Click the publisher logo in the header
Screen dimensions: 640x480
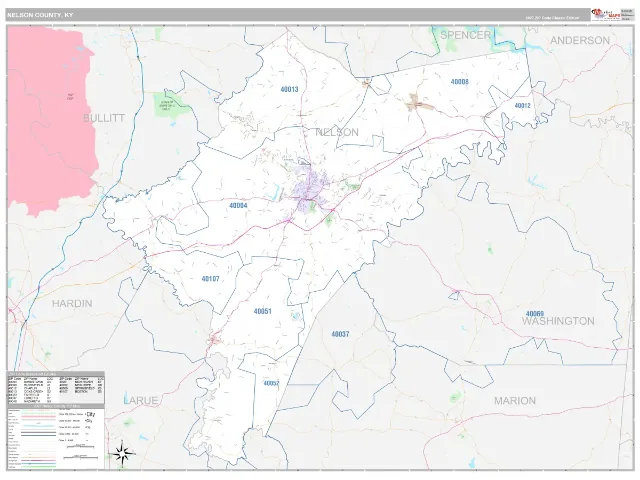(x=606, y=14)
